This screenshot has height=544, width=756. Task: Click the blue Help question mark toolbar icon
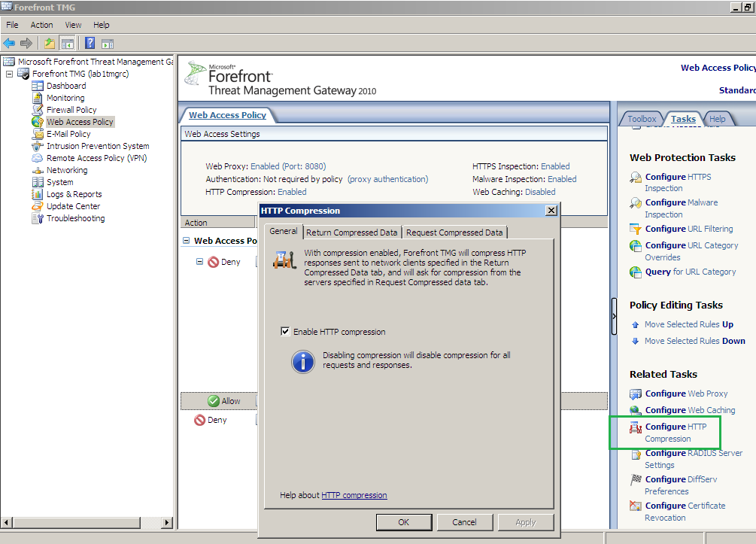pos(90,43)
